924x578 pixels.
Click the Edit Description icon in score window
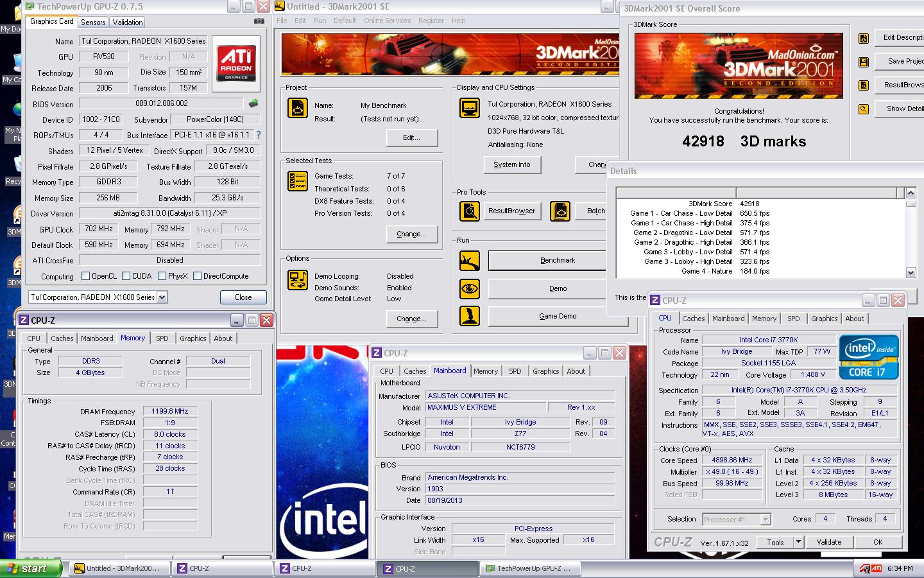[x=864, y=38]
